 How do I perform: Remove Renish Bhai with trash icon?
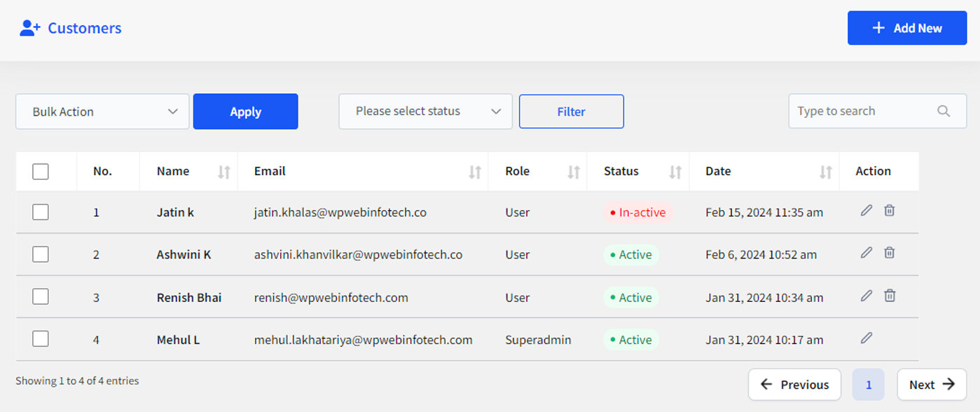click(889, 296)
